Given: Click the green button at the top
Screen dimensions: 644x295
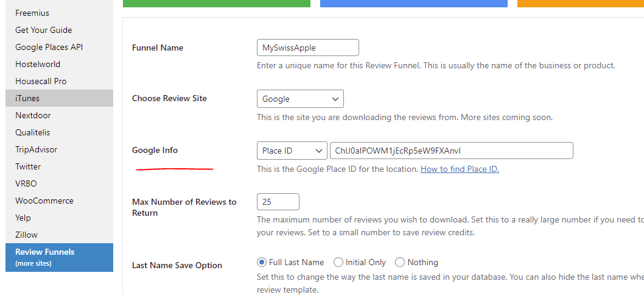Looking at the screenshot, I should click(217, 3).
